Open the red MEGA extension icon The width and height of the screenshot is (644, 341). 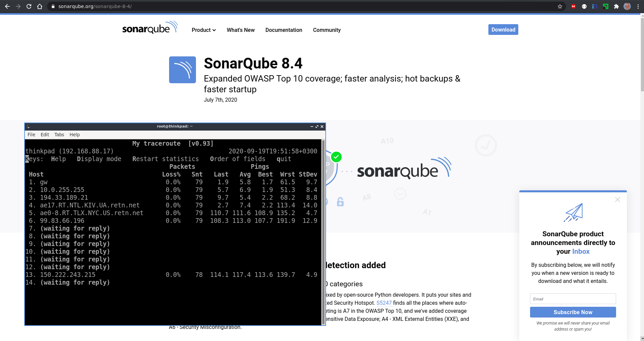point(573,6)
